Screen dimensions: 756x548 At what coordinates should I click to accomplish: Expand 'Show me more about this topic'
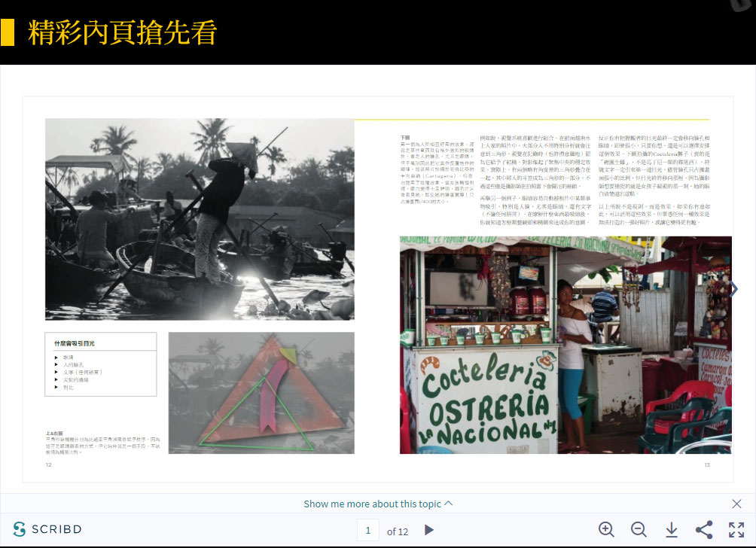(378, 504)
